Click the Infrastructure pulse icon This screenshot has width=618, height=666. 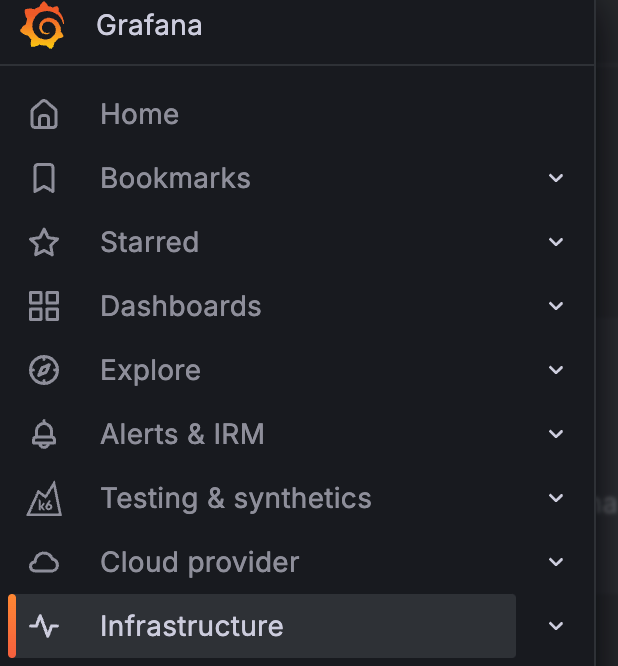coord(44,626)
